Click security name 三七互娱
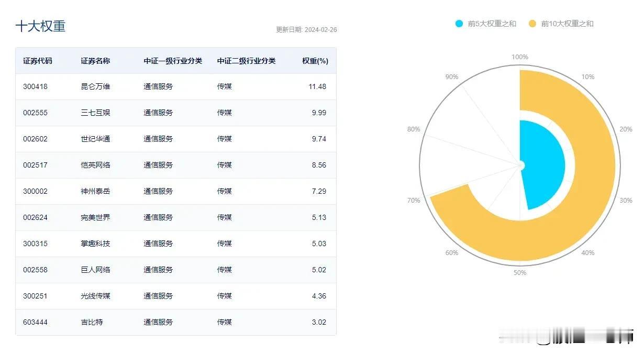 pos(95,113)
